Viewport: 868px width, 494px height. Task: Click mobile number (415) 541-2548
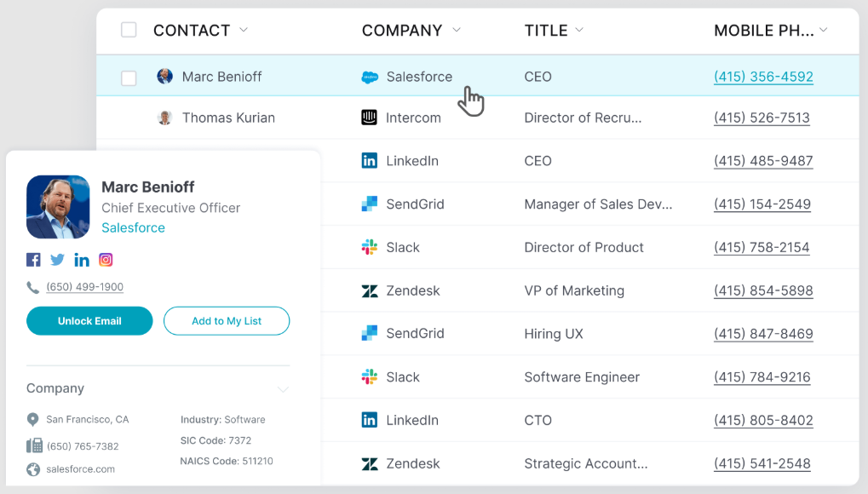click(762, 463)
